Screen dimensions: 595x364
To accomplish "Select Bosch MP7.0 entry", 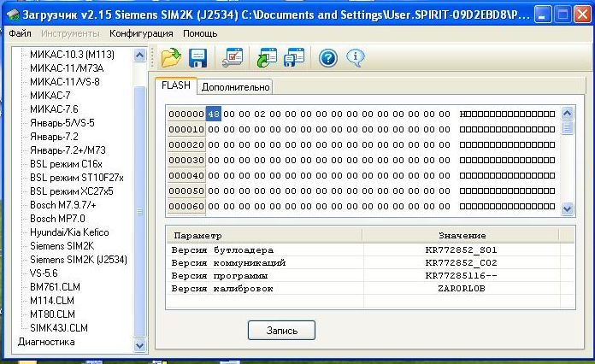I will tap(57, 219).
